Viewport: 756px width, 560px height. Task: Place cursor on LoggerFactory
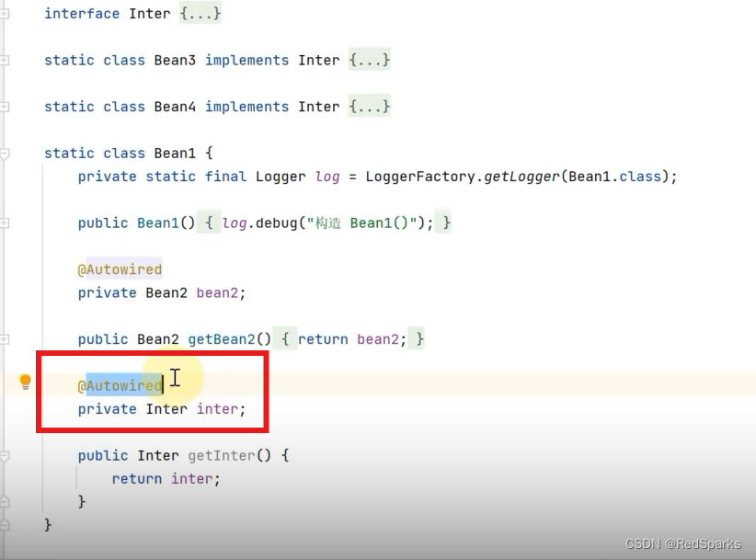coord(420,177)
